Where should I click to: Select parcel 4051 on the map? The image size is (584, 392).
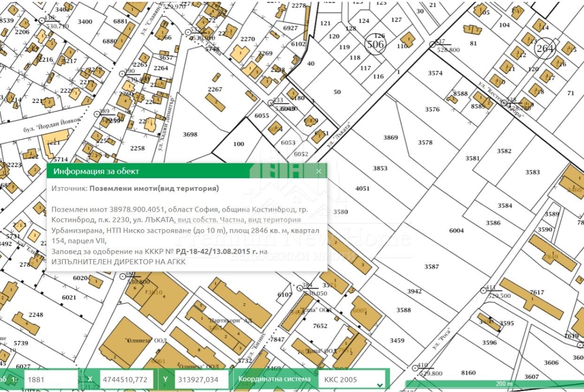(362, 189)
